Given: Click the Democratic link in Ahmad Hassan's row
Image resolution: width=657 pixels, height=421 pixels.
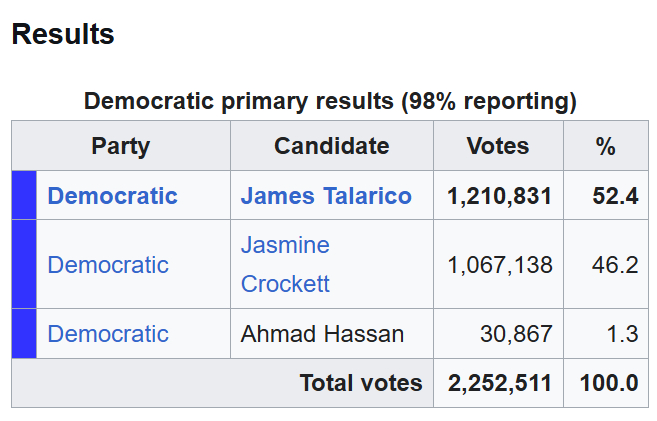Looking at the screenshot, I should 108,334.
